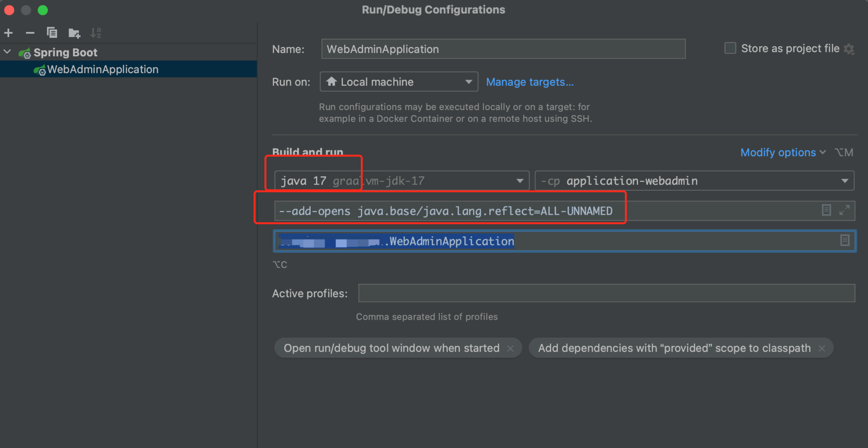Click the new folder icon in toolbar
The height and width of the screenshot is (448, 868).
coord(74,33)
